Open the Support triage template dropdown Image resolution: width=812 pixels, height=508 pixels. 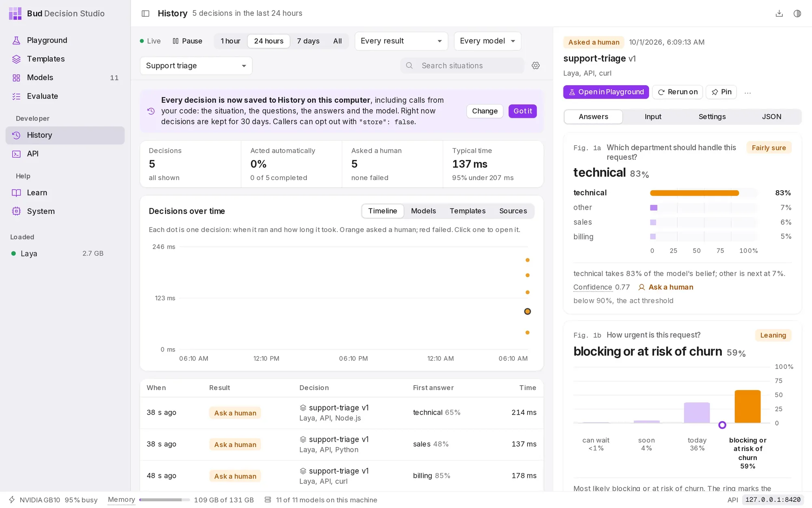[x=196, y=66]
